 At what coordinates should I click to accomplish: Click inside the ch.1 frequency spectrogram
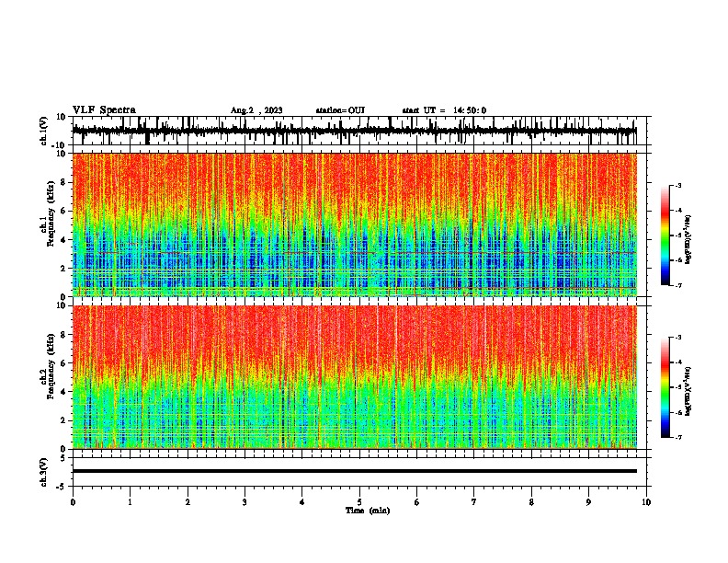pyautogui.click(x=355, y=224)
